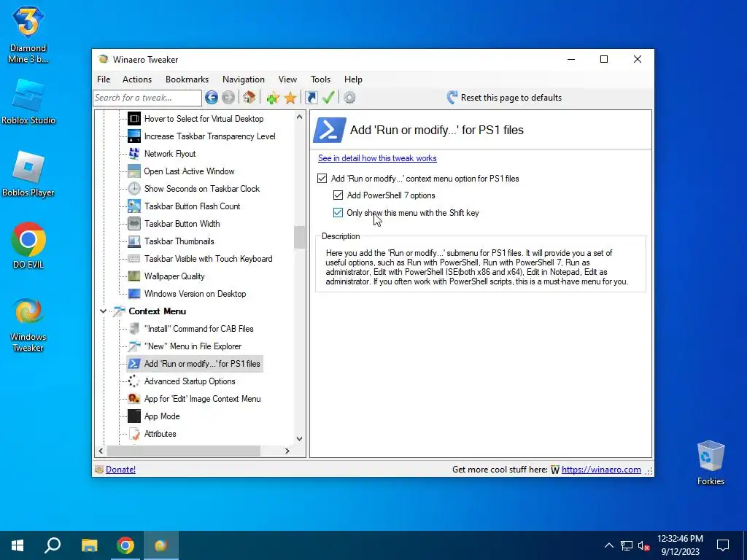Select the DO EVIL Chrome desktop icon
Image resolution: width=747 pixels, height=560 pixels.
click(x=28, y=245)
